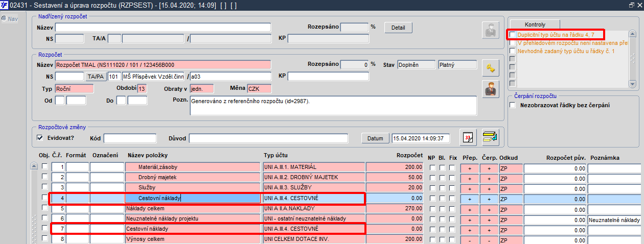Click the KP field in Rozpočet section
The width and height of the screenshot is (644, 244).
click(x=329, y=76)
